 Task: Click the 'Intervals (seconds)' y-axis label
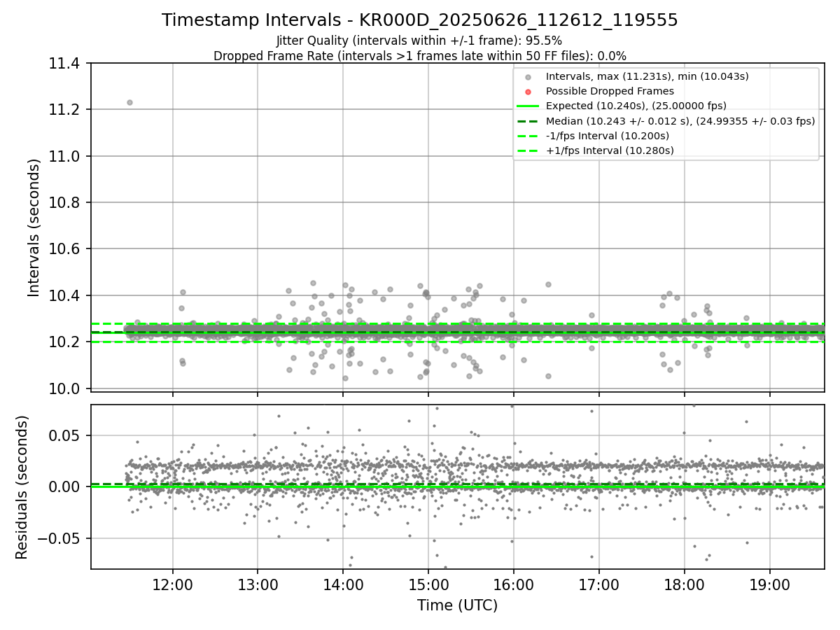34,227
